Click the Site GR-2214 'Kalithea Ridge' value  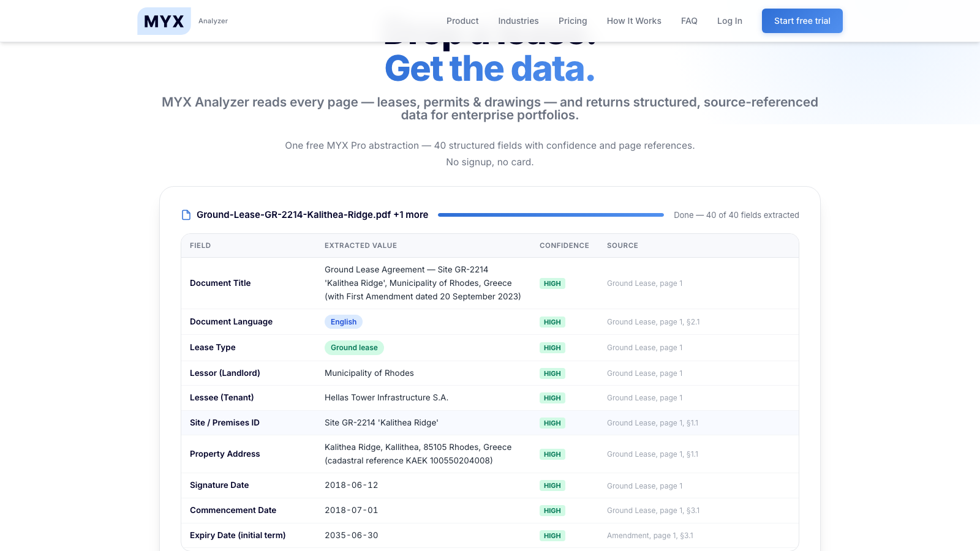pos(382,422)
